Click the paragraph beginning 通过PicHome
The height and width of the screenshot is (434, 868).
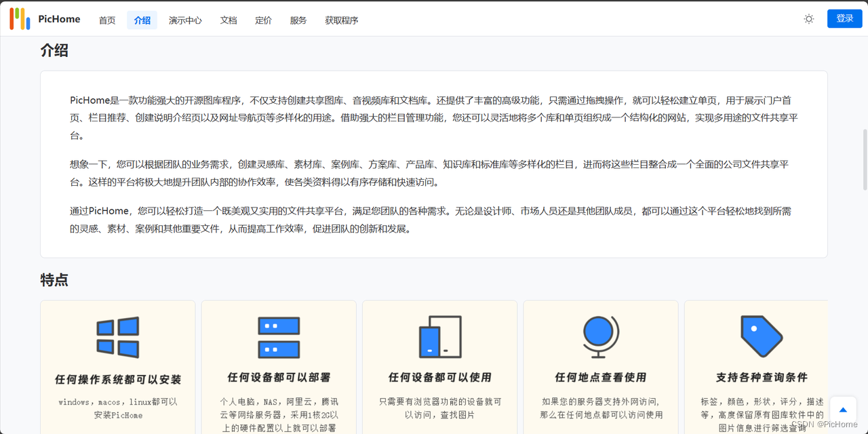click(431, 220)
